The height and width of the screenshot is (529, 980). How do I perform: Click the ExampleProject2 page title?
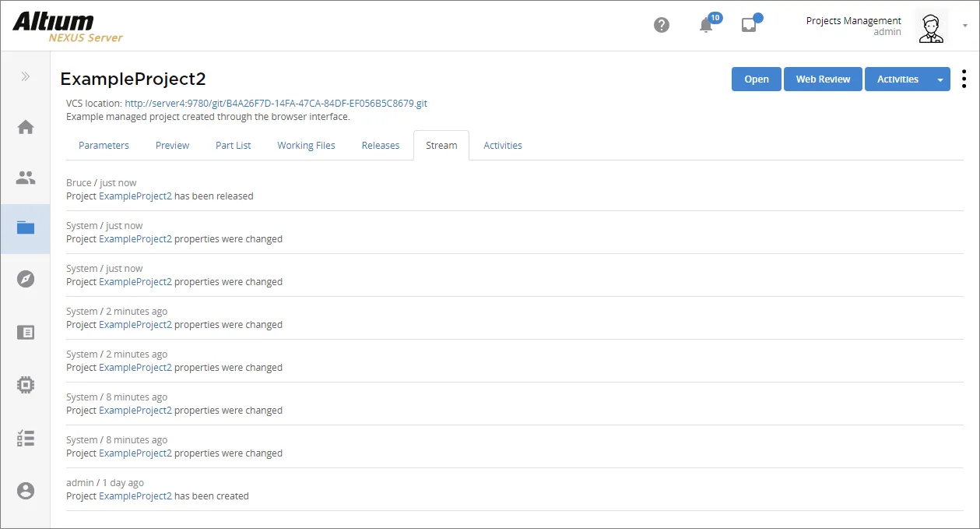133,79
